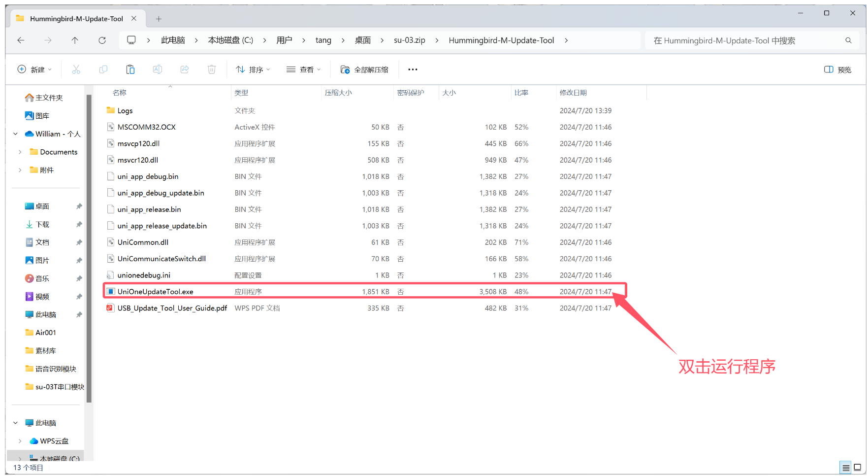This screenshot has height=476, width=868.
Task: Click the Rename icon in toolbar
Action: click(x=157, y=69)
